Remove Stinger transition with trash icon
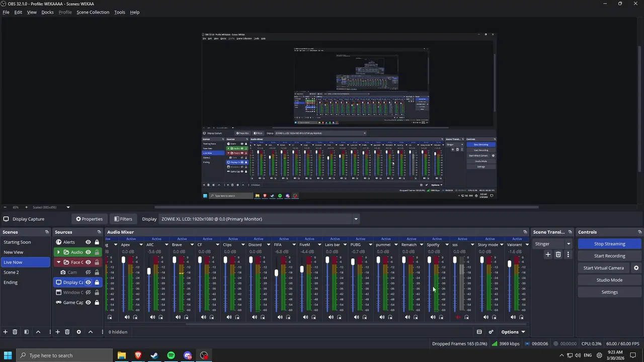Viewport: 644px width, 362px height. tap(558, 255)
